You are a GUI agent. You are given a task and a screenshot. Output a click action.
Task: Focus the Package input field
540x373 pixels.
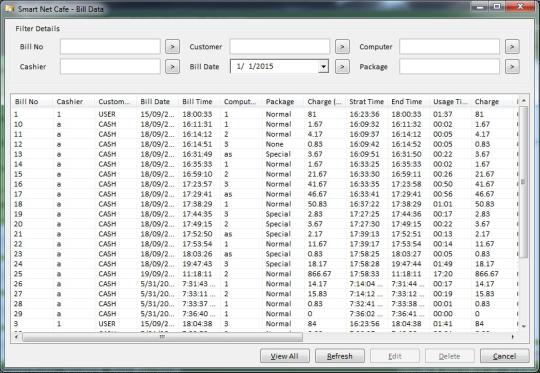click(449, 66)
